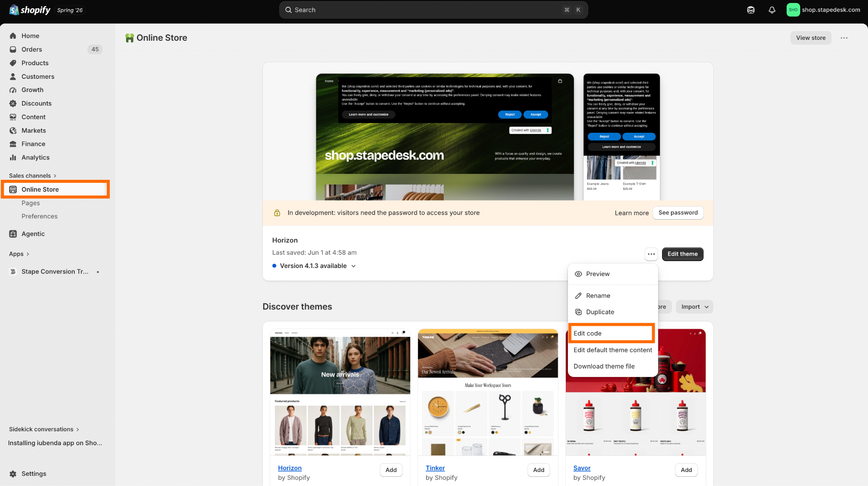Open Pages under Online Store
Viewport: 868px width, 486px height.
[x=31, y=203]
